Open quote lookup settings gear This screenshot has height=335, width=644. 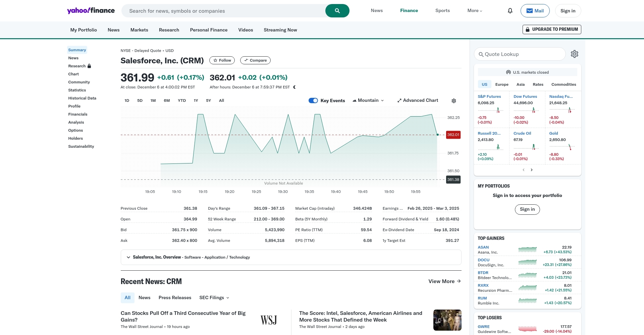pyautogui.click(x=574, y=54)
